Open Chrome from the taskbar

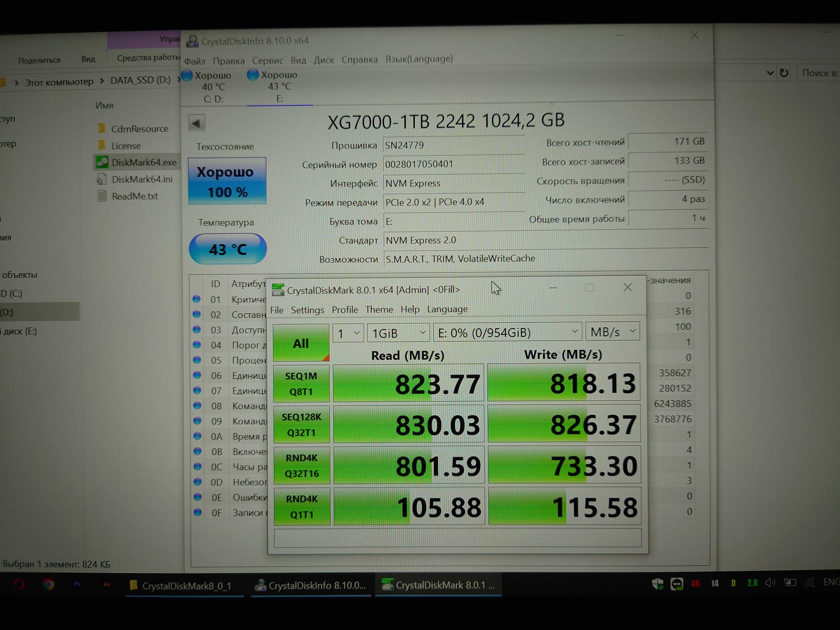click(x=48, y=584)
